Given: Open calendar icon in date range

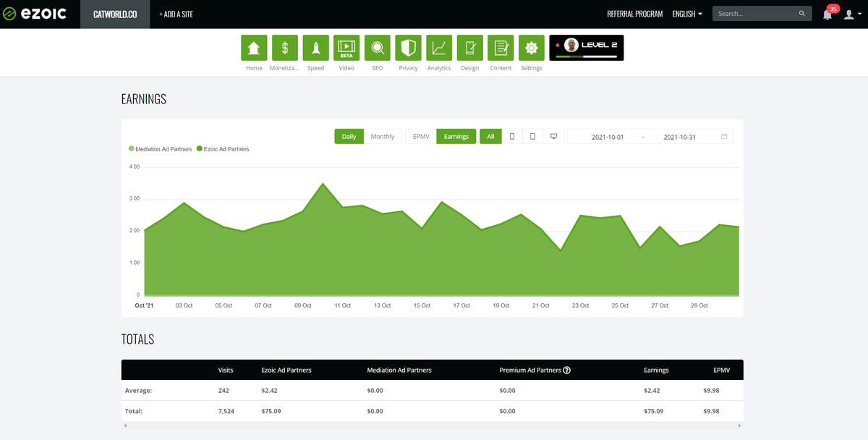Looking at the screenshot, I should click(724, 136).
